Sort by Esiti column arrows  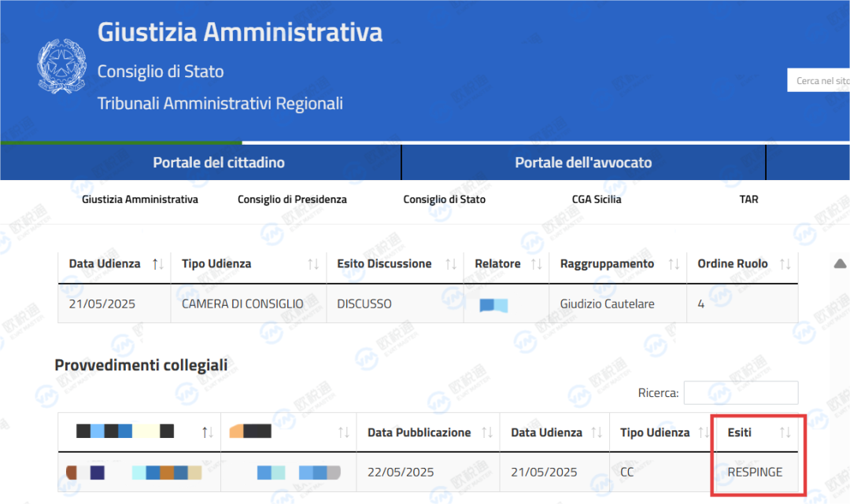tap(785, 432)
